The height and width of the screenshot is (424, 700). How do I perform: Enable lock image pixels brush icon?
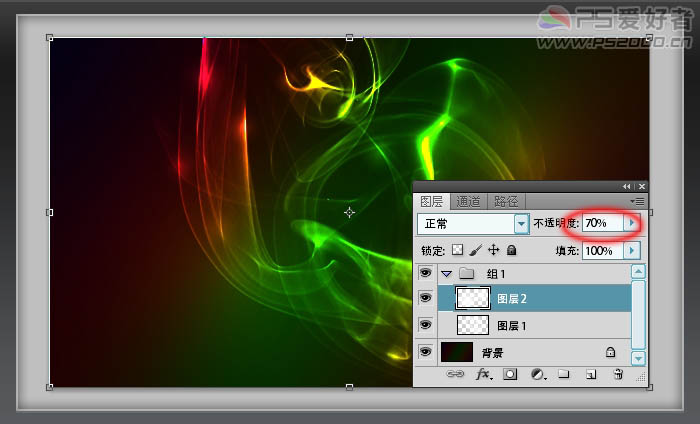click(476, 250)
